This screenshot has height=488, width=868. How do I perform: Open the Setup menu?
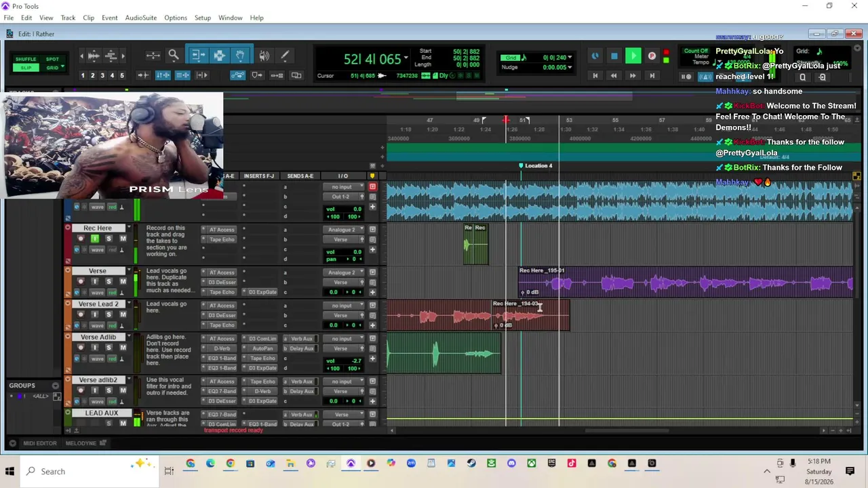[x=203, y=18]
